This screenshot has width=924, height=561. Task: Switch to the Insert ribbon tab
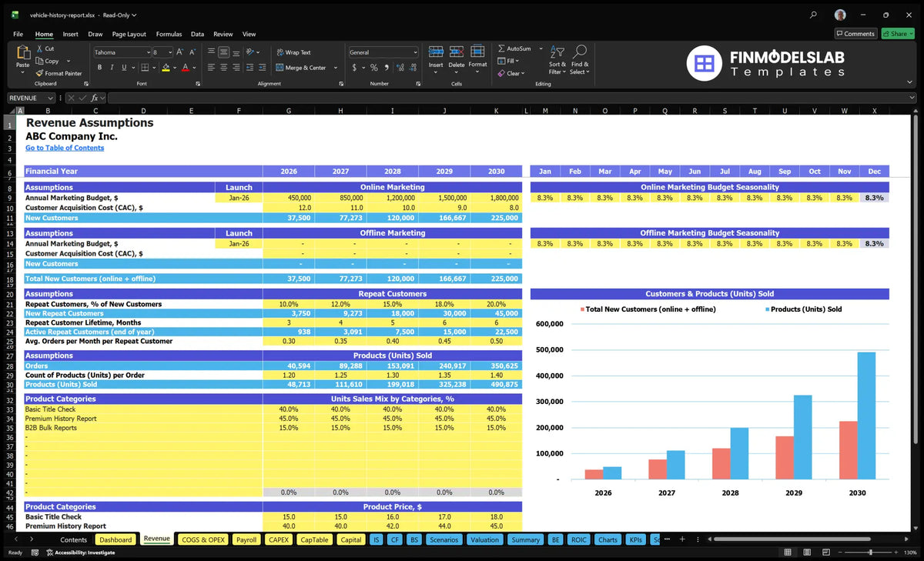point(70,34)
